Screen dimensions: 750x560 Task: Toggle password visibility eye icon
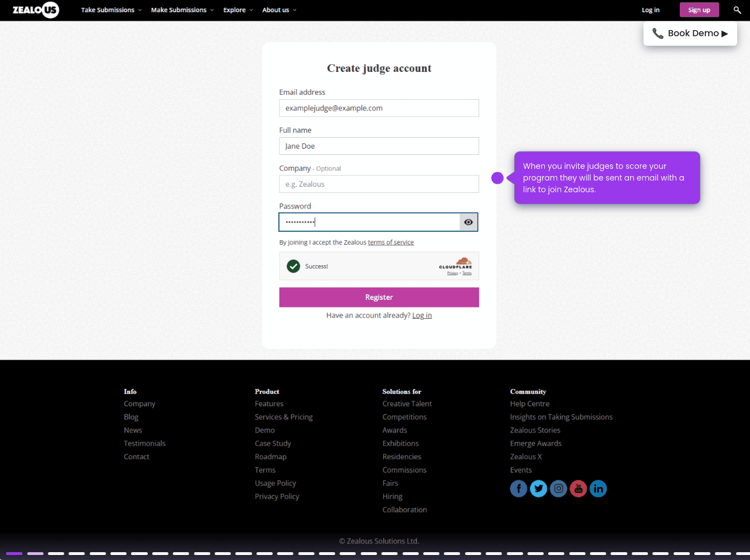468,222
